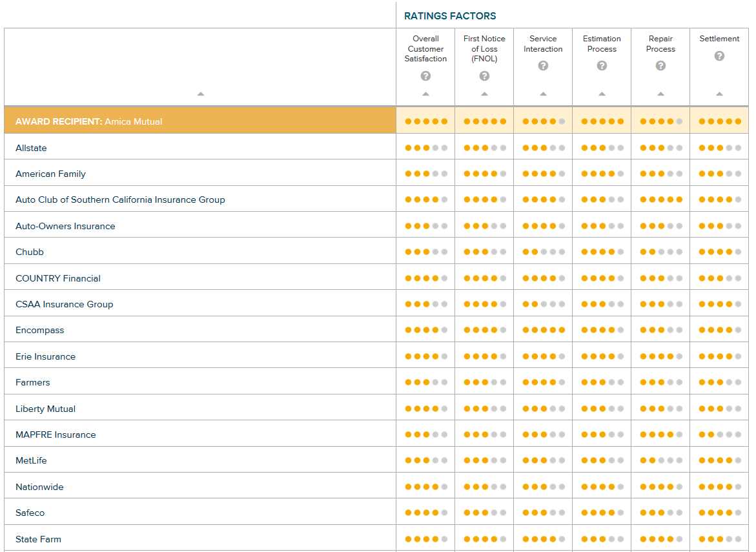Select Auto-Owners Insurance name
Viewport: 756px width, 552px height.
(x=65, y=226)
